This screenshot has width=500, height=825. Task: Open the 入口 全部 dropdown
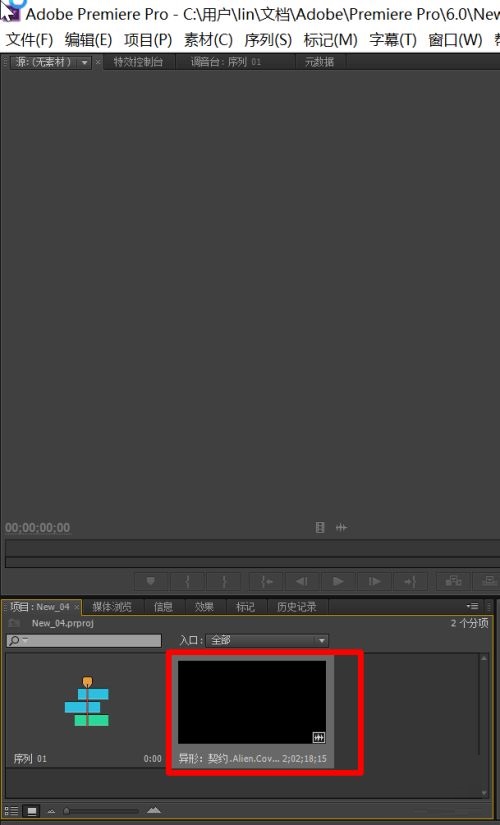point(267,640)
